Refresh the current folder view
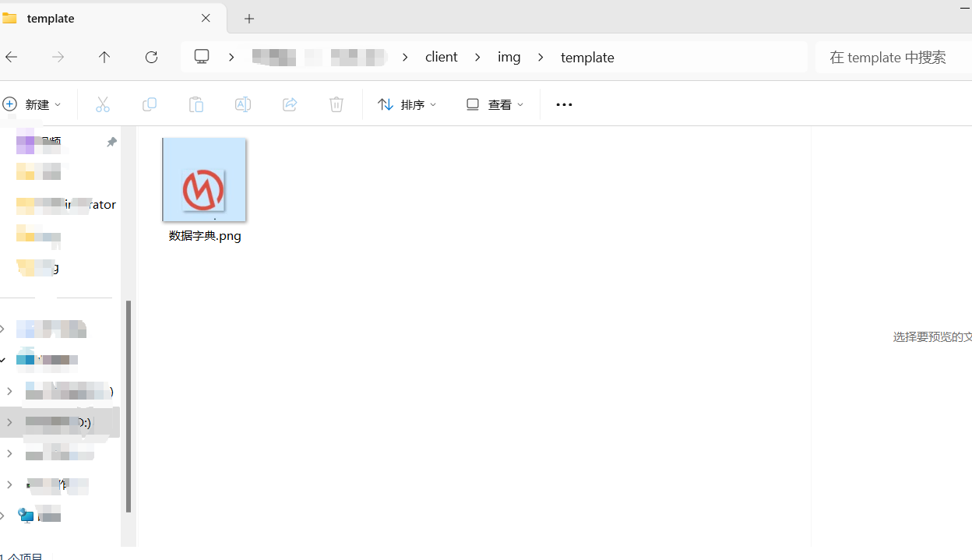The width and height of the screenshot is (972, 560). coord(151,57)
